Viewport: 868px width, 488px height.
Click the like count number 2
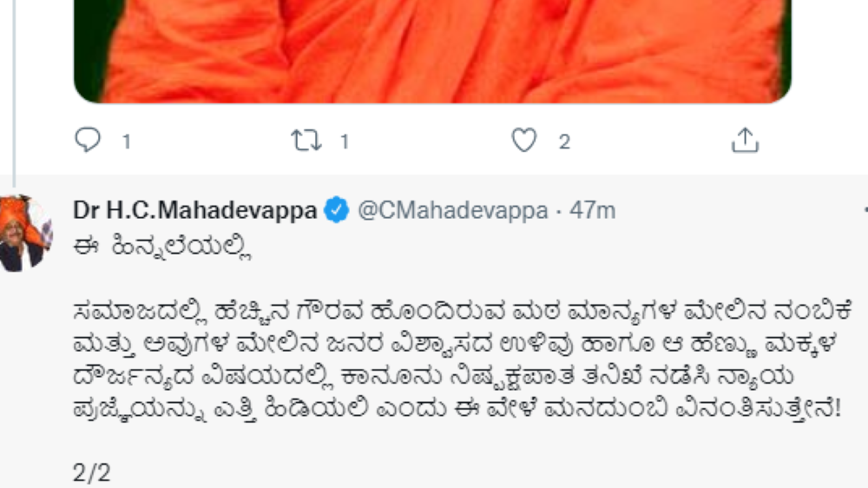pyautogui.click(x=564, y=142)
